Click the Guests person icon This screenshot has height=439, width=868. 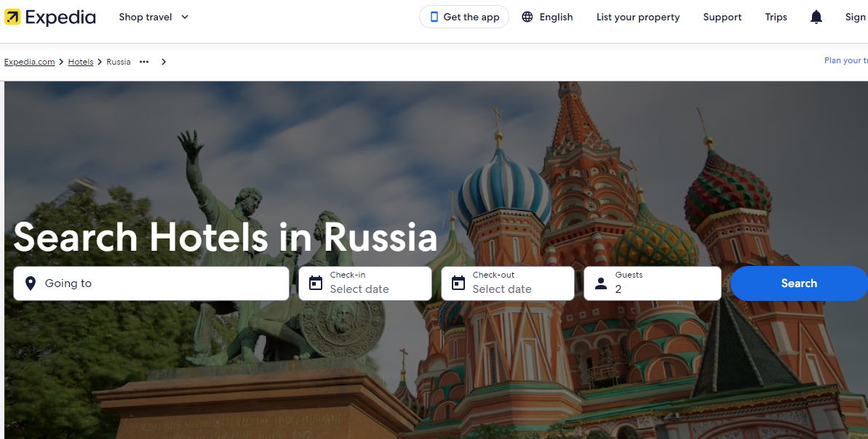(x=601, y=283)
